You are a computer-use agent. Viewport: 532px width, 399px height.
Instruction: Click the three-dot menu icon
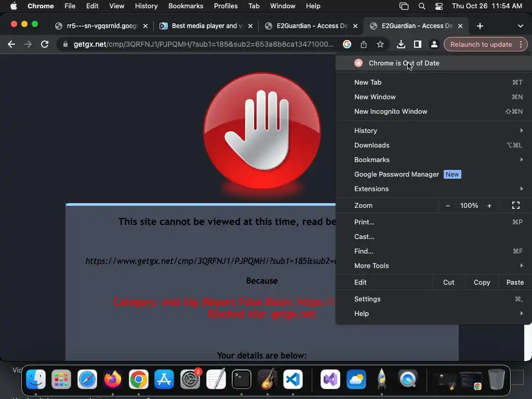[x=521, y=45]
